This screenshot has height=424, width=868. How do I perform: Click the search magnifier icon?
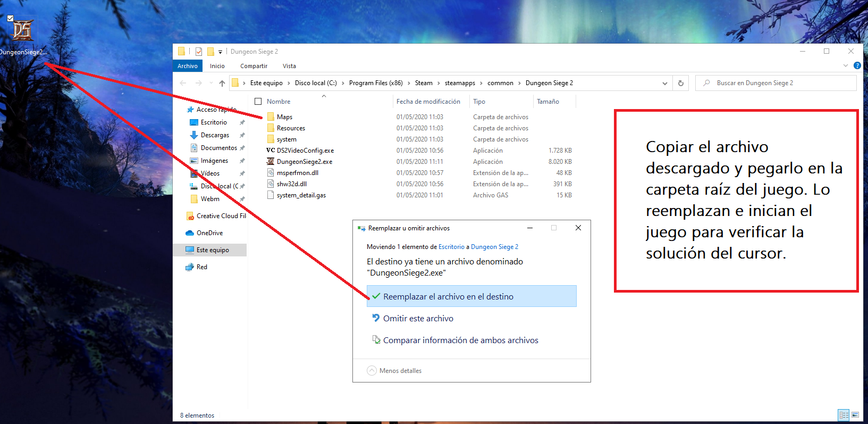point(706,83)
